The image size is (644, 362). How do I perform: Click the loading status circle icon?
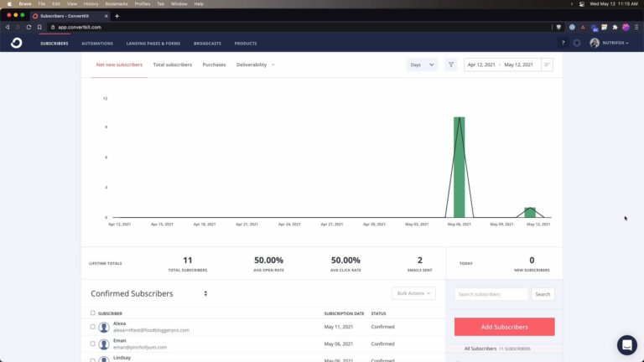tap(577, 43)
